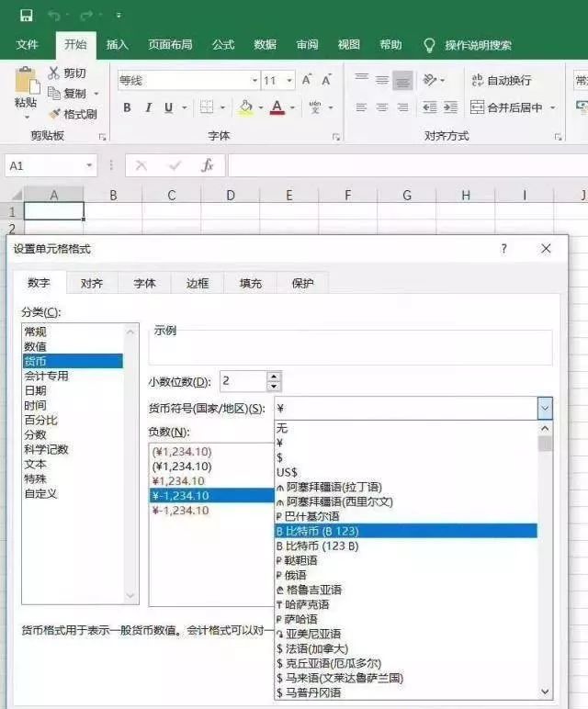Image resolution: width=588 pixels, height=709 pixels.
Task: Click the center horizontally icon
Action: (x=382, y=107)
